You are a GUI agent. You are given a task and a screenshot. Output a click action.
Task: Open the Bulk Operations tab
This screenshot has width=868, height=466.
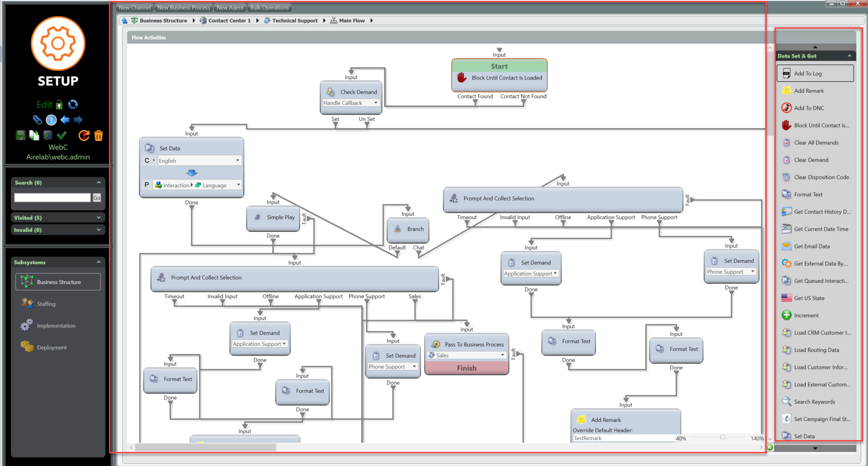[x=269, y=7]
